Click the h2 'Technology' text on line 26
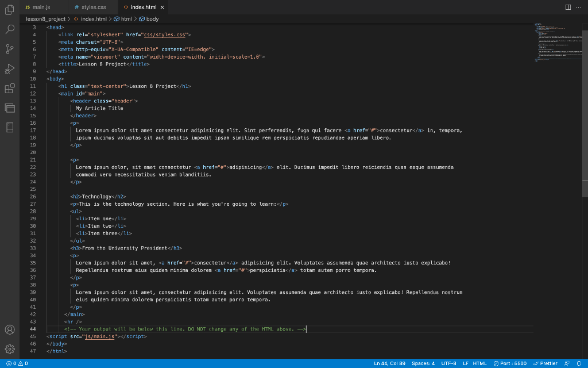This screenshot has width=588, height=368. (x=96, y=197)
